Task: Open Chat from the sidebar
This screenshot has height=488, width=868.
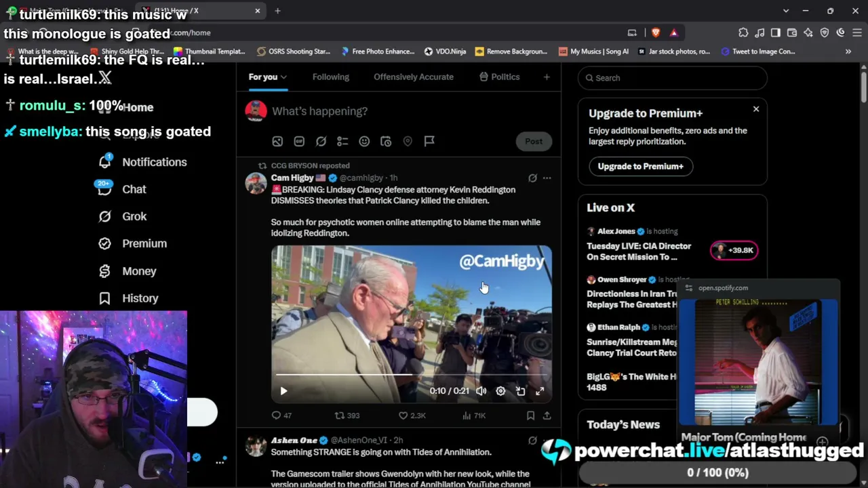Action: click(x=122, y=189)
